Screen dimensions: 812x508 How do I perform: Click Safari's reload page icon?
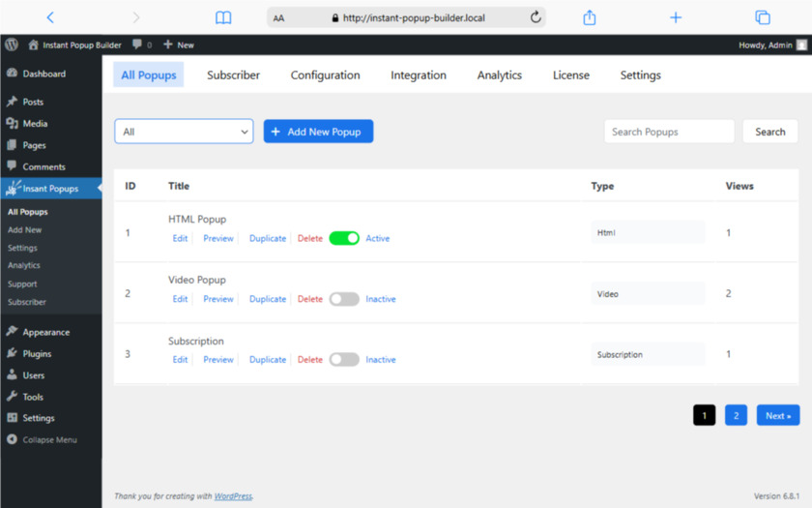(536, 17)
